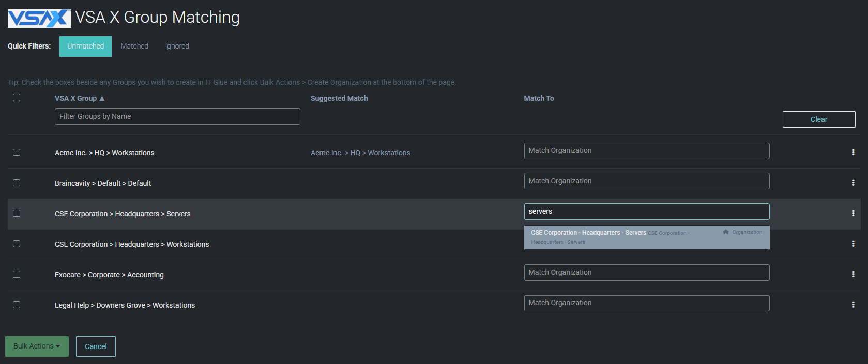Tick checkbox for Acme Inc. Workstations
Image resolution: width=868 pixels, height=364 pixels.
pos(17,152)
